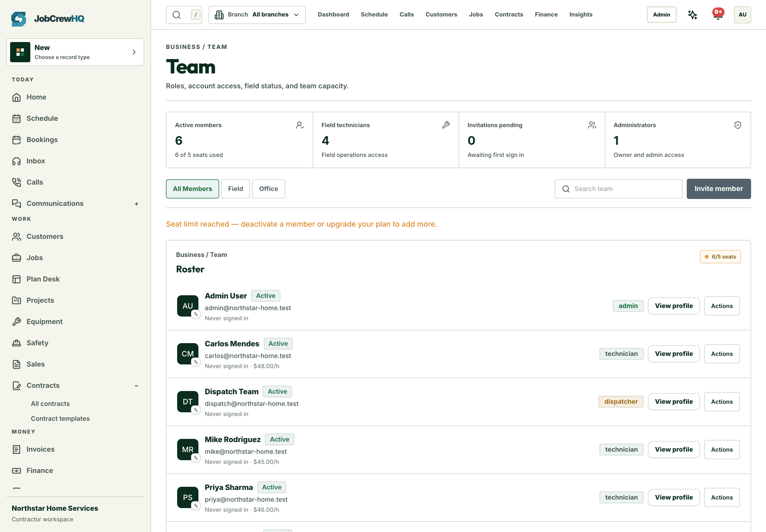Open the AU user avatar menu

click(742, 15)
